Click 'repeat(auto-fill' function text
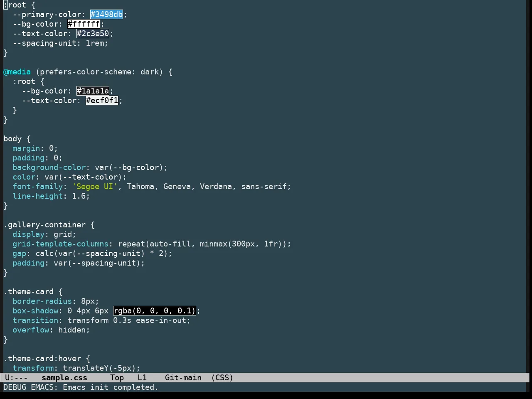The image size is (532, 399). (x=154, y=244)
